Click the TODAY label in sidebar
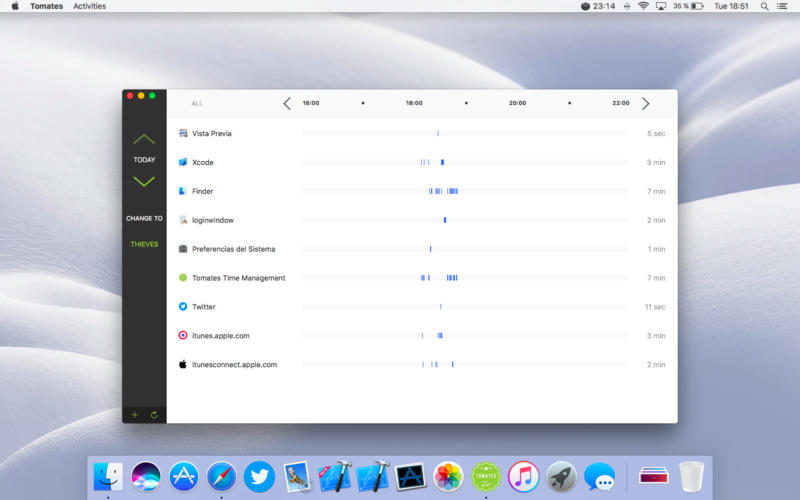Screen dimensions: 800x500 pyautogui.click(x=144, y=160)
